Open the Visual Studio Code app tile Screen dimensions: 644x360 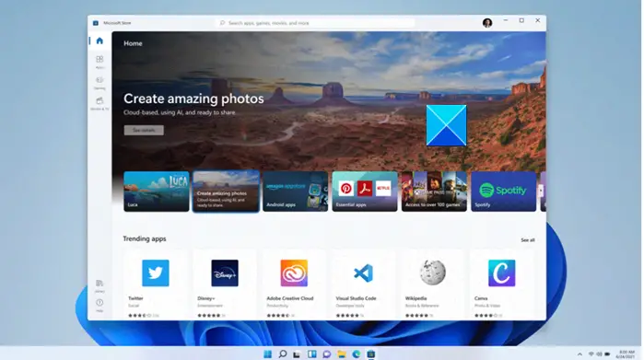point(364,285)
